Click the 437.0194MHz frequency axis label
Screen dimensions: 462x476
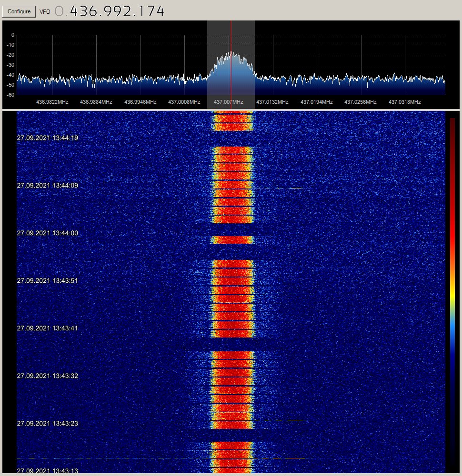click(x=317, y=102)
